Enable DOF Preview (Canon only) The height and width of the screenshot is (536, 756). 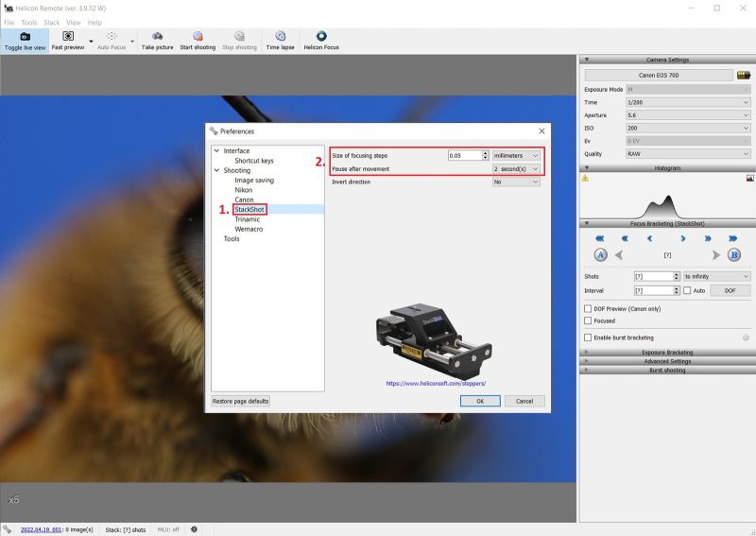(x=588, y=309)
